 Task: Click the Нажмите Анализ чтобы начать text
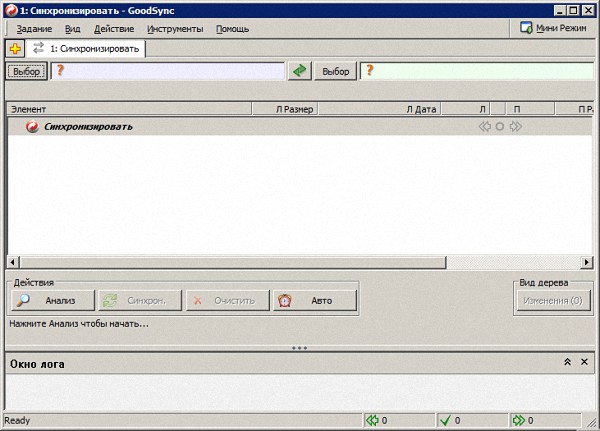79,324
